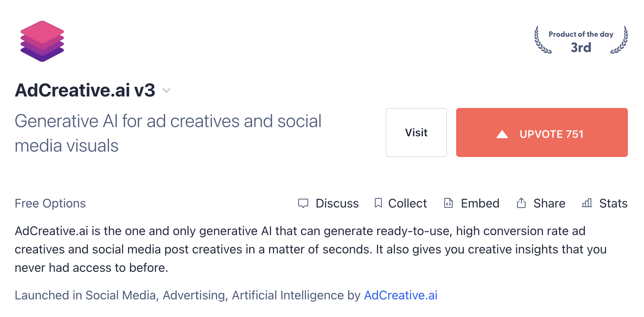Follow the blue AdCreative.ai maker link
This screenshot has width=644, height=317.
tap(401, 295)
